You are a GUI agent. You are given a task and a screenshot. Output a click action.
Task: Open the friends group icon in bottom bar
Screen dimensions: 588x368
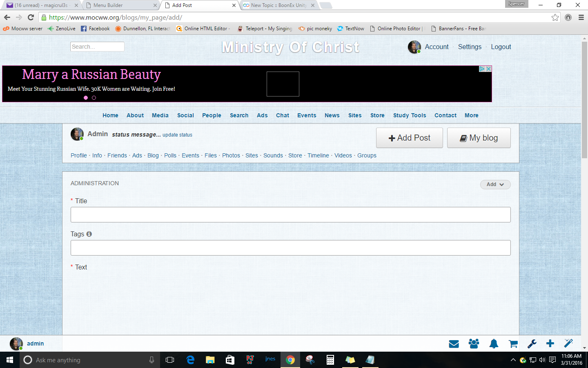[x=474, y=344]
